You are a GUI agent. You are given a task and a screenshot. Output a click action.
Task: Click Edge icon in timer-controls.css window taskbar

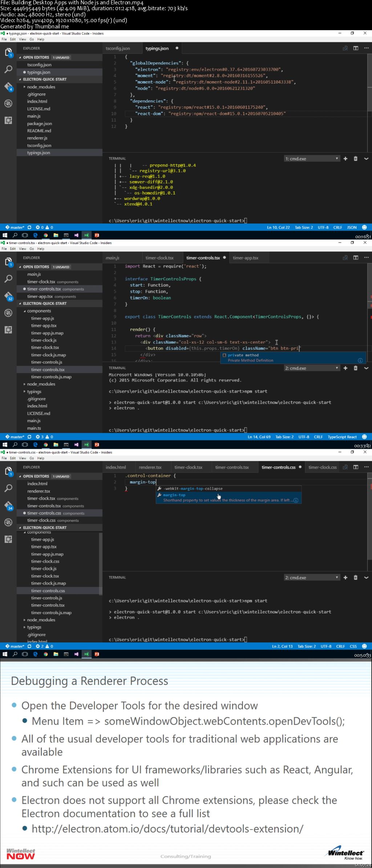[35, 654]
